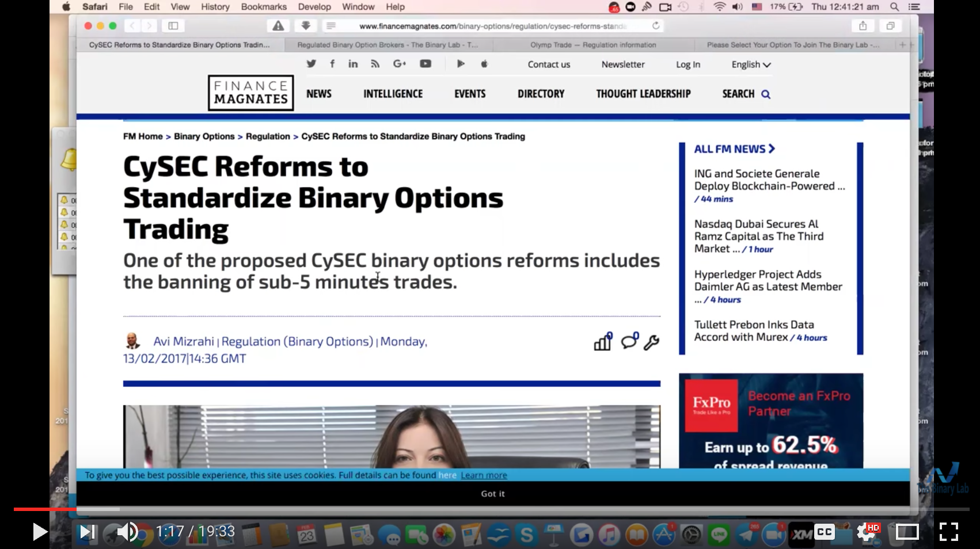Show the Safari sidebar

pyautogui.click(x=173, y=25)
